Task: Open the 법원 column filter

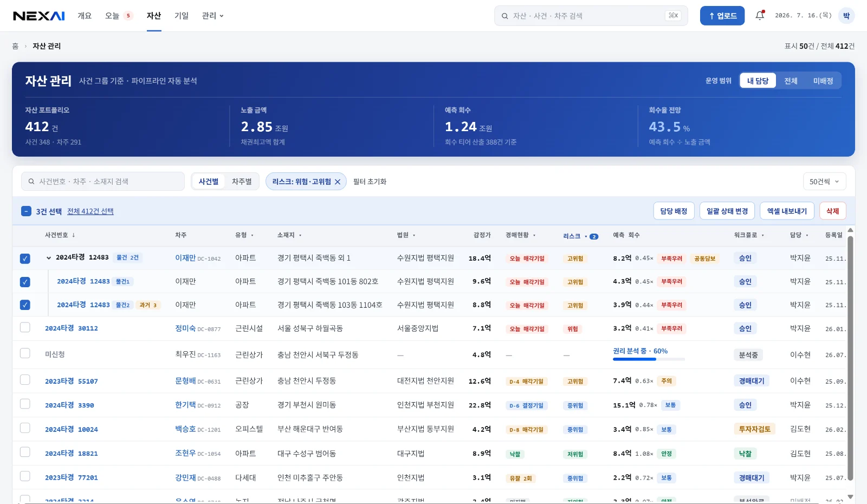Action: point(414,235)
